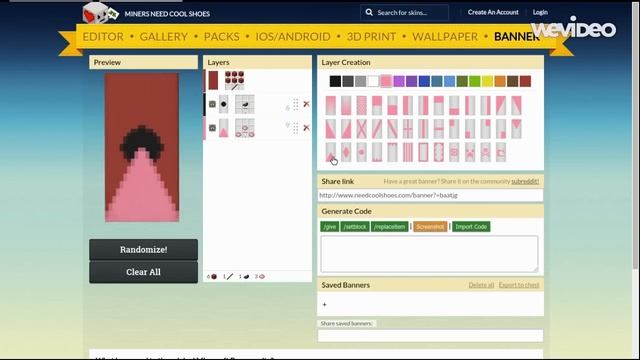Click the orange Screenshot button

click(430, 227)
